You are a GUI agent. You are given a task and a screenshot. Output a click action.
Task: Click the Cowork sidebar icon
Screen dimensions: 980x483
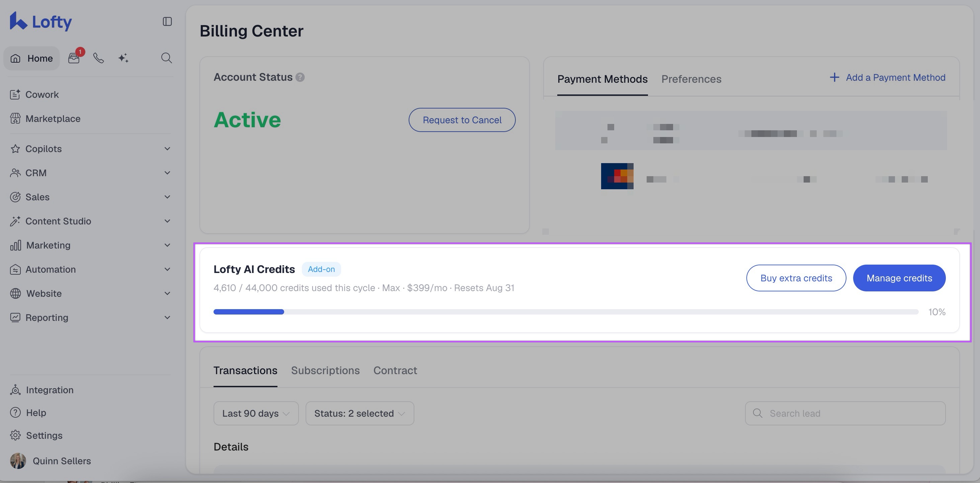(15, 94)
